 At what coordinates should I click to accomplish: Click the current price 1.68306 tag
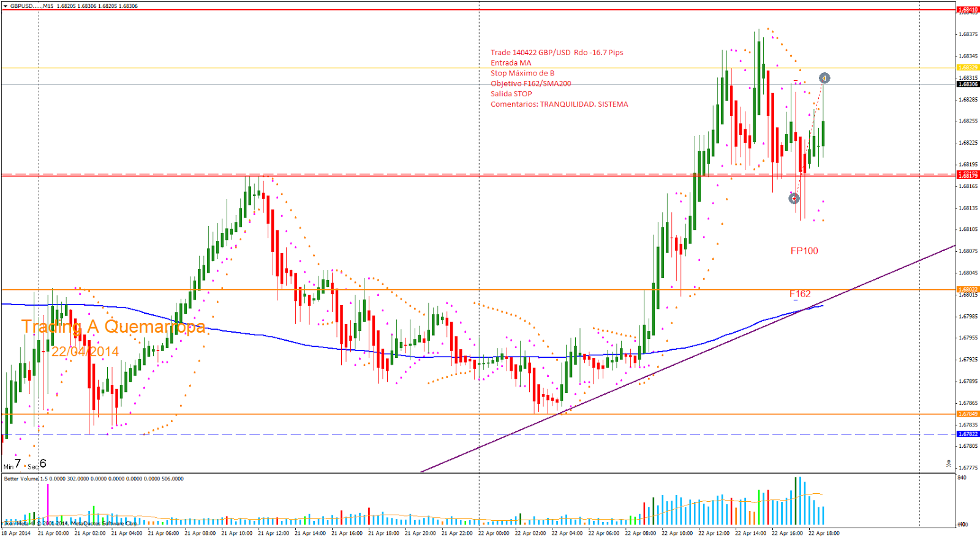pyautogui.click(x=968, y=85)
